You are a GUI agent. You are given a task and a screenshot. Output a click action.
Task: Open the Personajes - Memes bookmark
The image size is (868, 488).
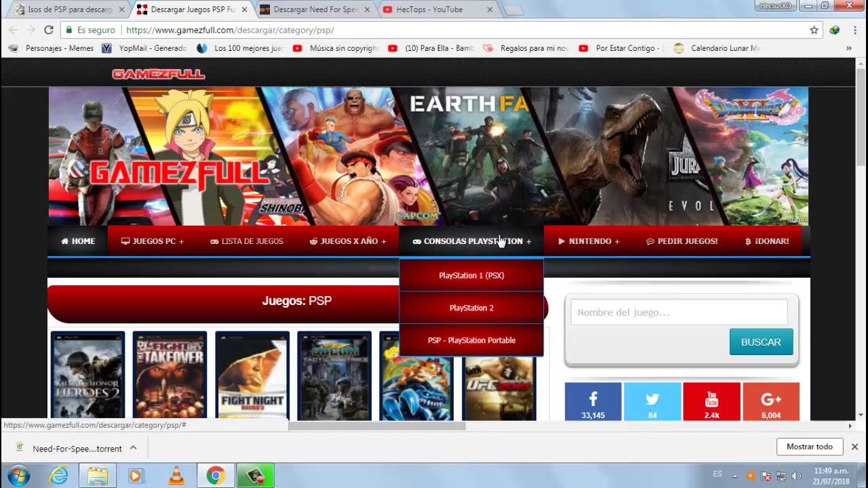pos(52,48)
